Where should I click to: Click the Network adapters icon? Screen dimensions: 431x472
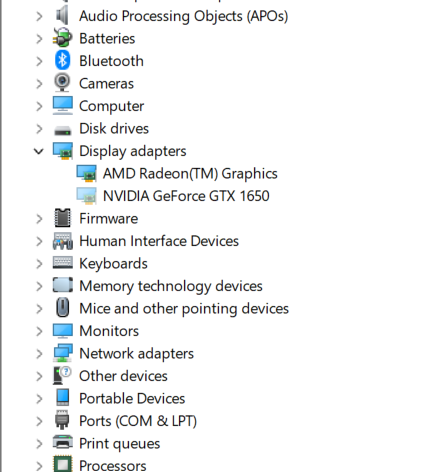(62, 353)
